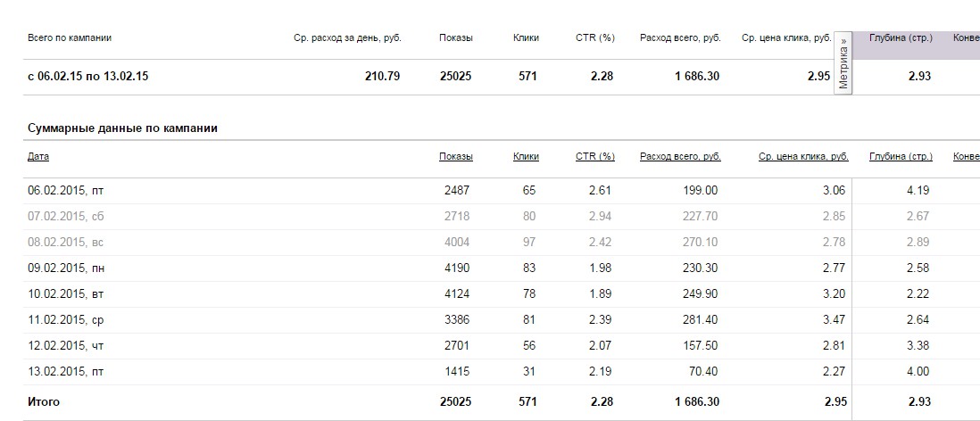Click the Суммарные данные по кампании heading

[x=122, y=128]
